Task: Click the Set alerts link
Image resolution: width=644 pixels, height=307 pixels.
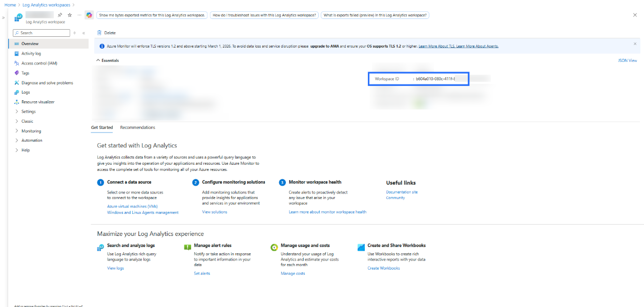Action: click(202, 273)
